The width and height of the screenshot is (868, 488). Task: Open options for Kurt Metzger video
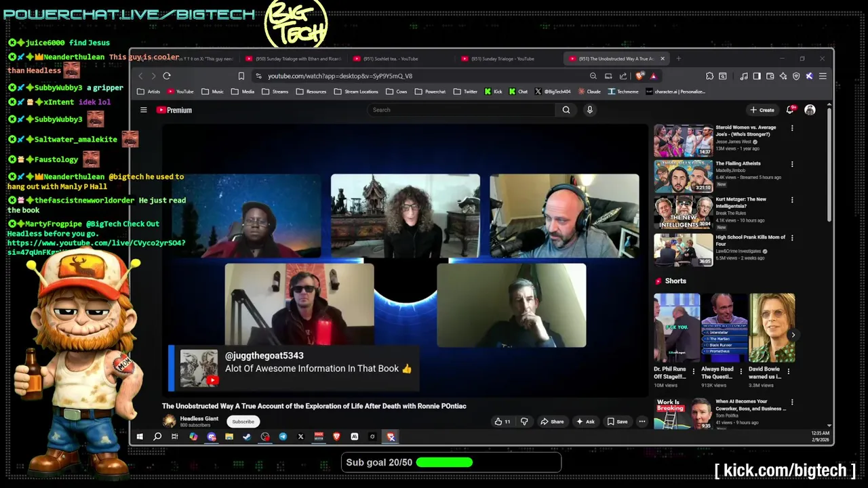[x=792, y=200]
